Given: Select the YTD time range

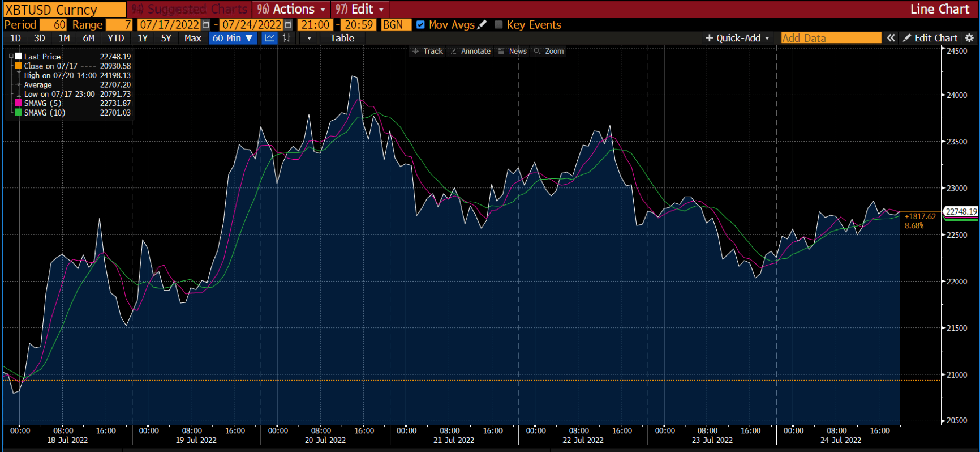Looking at the screenshot, I should tap(115, 38).
